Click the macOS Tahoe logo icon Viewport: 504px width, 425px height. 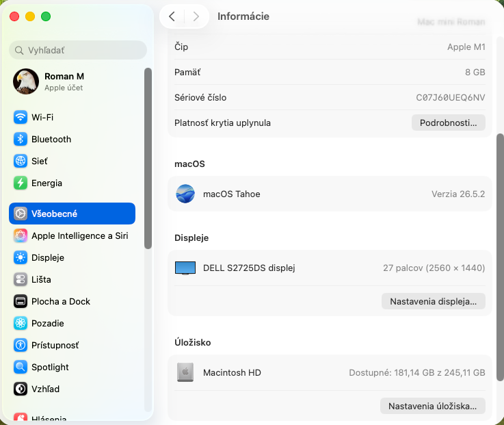185,194
